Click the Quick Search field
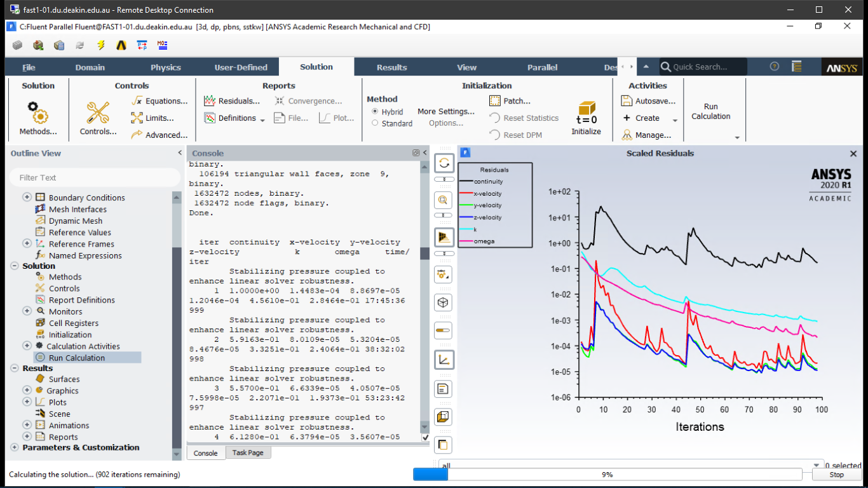868x488 pixels. click(x=703, y=67)
